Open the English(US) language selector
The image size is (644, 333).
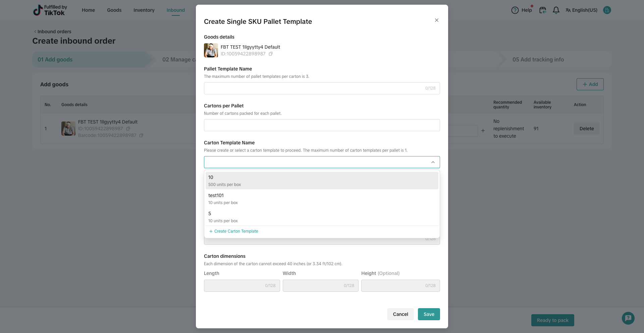click(x=581, y=10)
